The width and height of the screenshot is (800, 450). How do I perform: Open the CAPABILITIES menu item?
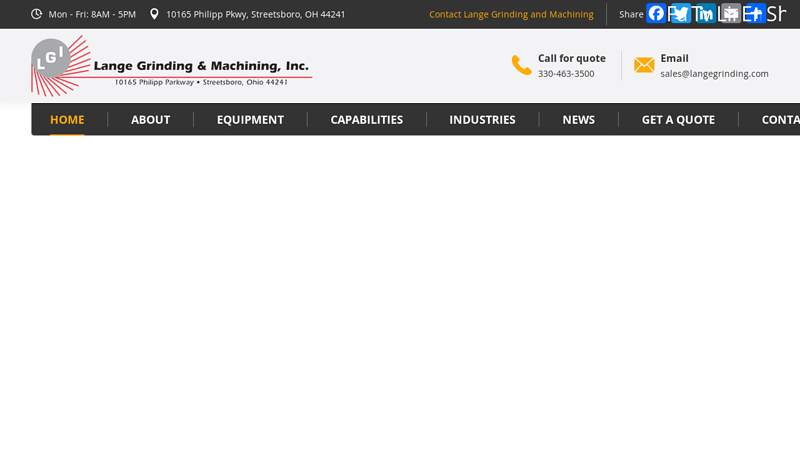366,119
